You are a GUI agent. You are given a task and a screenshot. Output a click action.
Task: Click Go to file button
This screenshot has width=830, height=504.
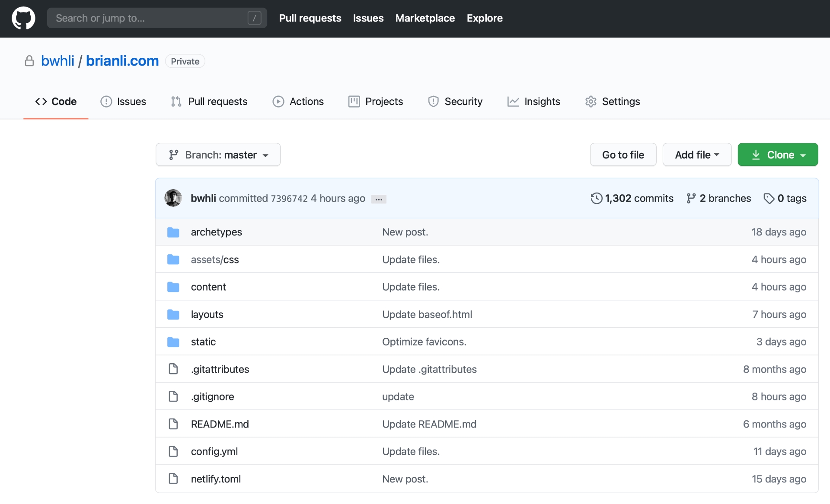pos(623,155)
